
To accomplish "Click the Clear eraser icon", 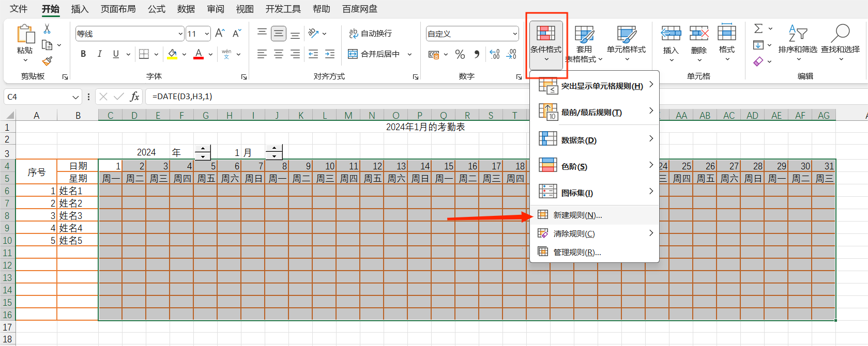I will [758, 61].
